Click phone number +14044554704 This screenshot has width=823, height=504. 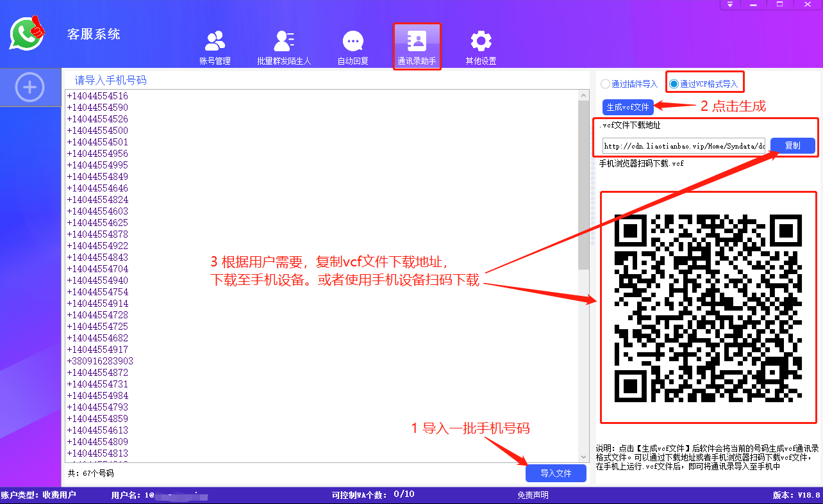(x=97, y=269)
